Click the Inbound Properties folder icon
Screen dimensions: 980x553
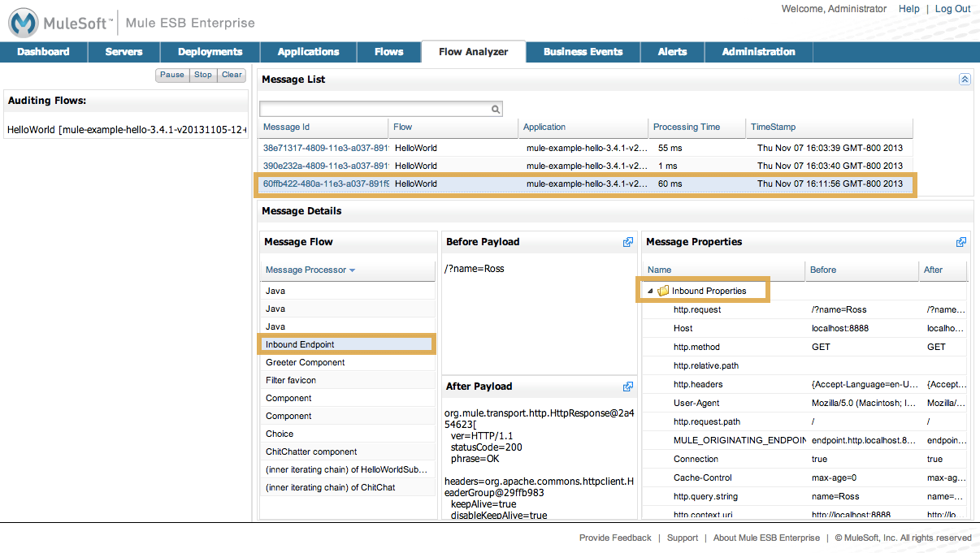pyautogui.click(x=663, y=291)
